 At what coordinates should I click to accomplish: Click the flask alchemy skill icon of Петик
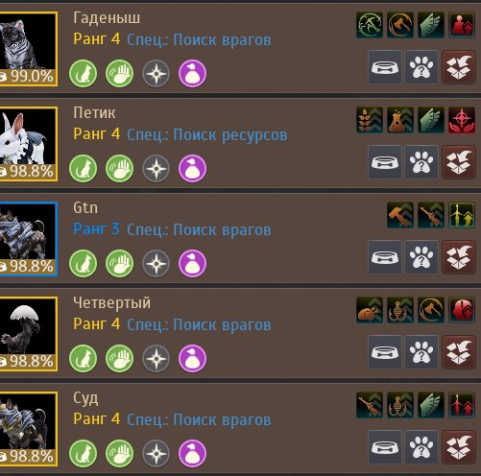click(x=400, y=120)
